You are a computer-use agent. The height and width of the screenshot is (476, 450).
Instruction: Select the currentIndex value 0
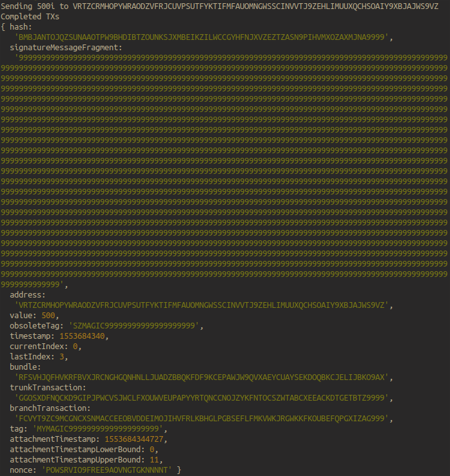(75, 347)
